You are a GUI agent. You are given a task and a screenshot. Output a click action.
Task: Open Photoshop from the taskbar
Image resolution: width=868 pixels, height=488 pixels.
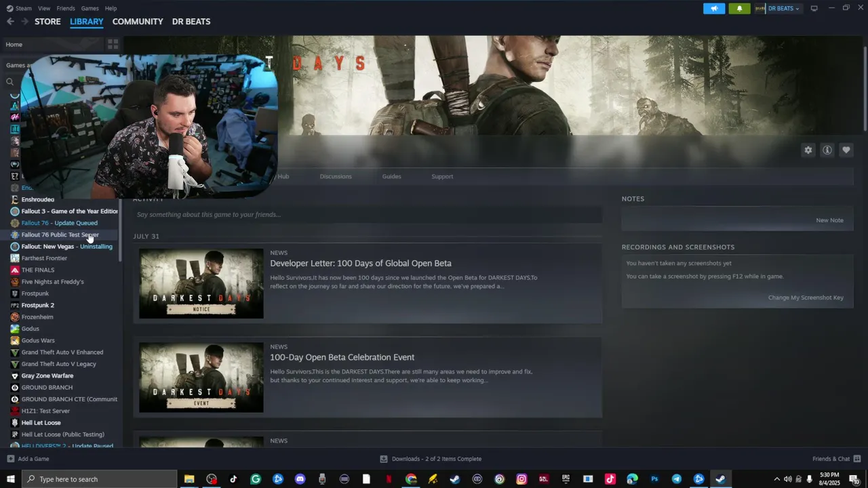point(654,479)
